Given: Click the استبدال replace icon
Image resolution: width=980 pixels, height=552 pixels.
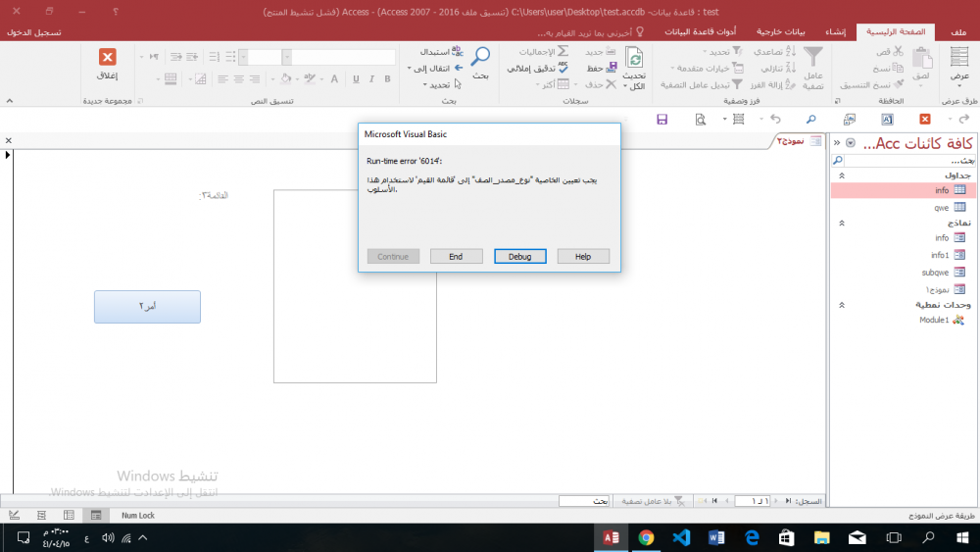Looking at the screenshot, I should tap(458, 51).
